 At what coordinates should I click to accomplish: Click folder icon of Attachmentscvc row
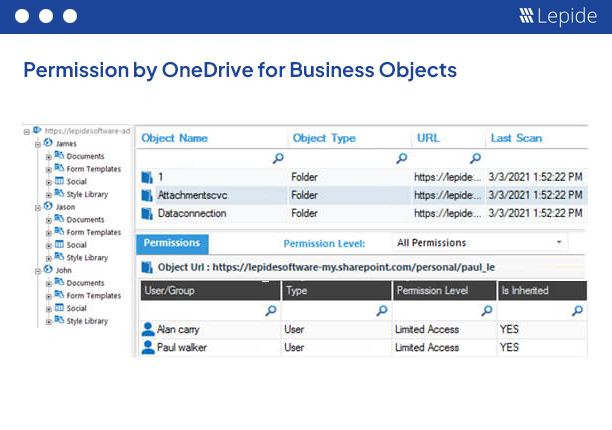147,195
